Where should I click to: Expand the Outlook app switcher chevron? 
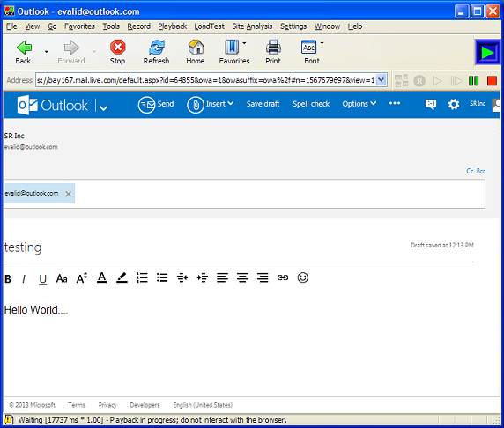click(103, 107)
